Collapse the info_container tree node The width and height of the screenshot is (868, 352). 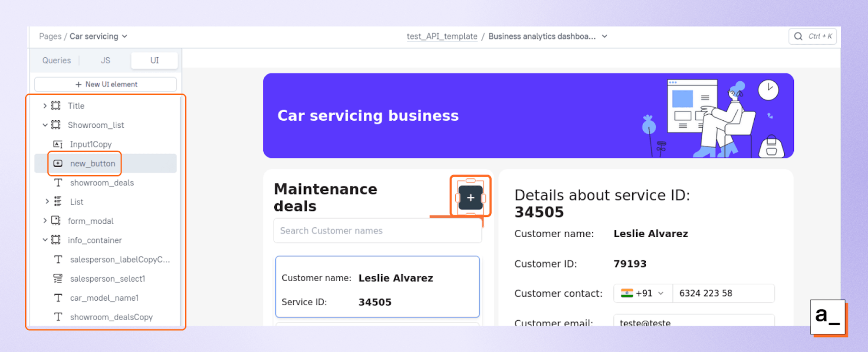pos(45,240)
